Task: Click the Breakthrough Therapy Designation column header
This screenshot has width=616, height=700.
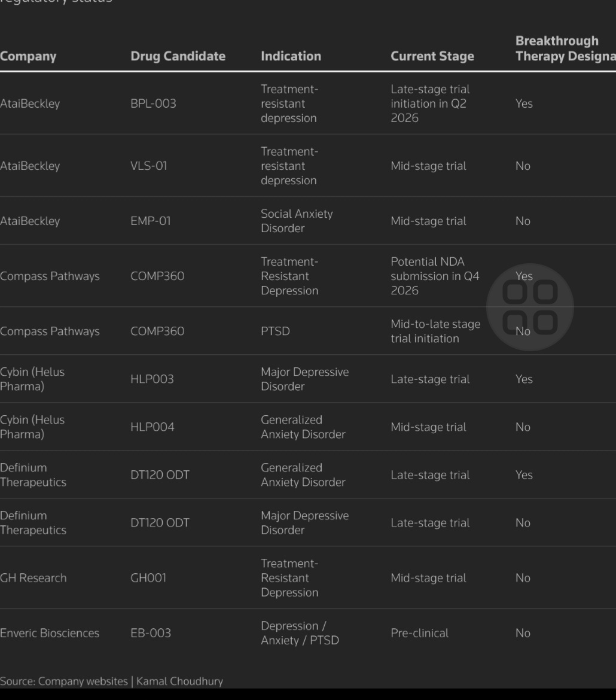Action: tap(566, 48)
